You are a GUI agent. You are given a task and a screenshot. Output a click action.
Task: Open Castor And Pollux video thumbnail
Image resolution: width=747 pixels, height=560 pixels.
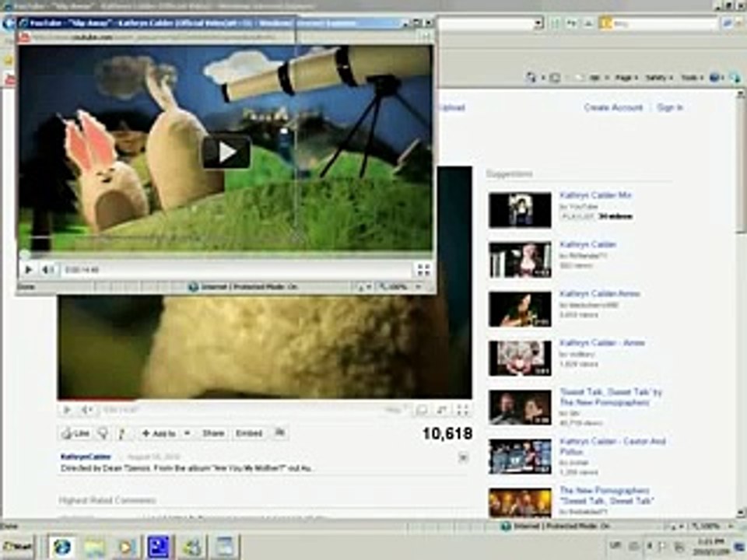click(520, 457)
